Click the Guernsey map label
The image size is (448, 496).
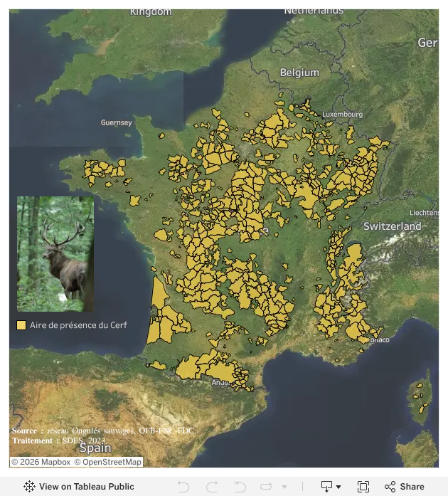pyautogui.click(x=116, y=122)
